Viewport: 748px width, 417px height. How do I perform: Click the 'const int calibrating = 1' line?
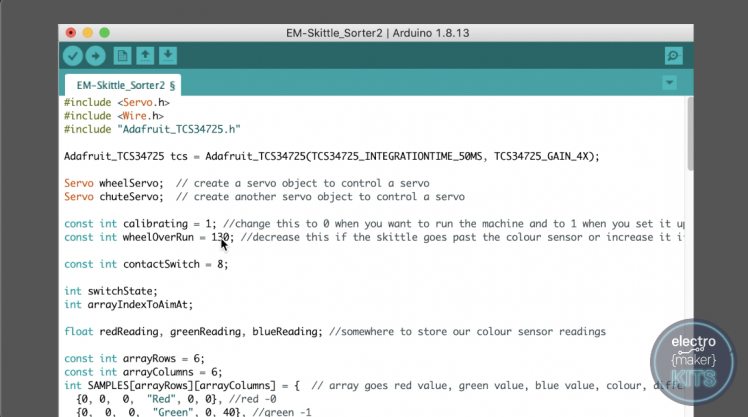coord(374,224)
